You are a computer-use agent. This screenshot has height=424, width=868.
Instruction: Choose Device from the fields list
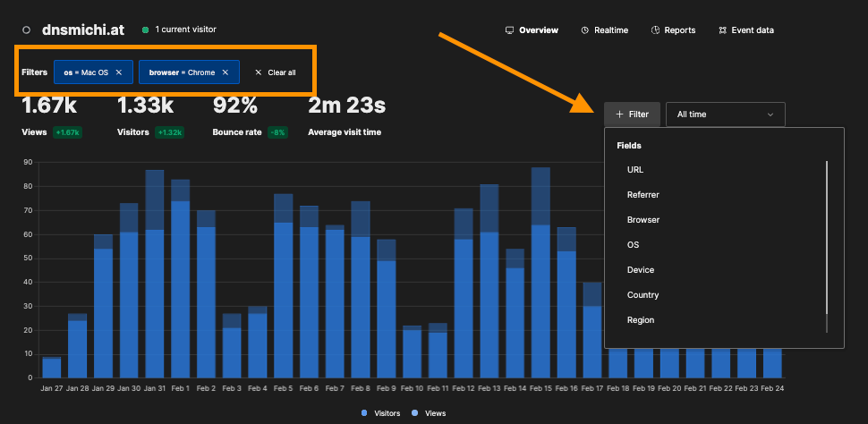(641, 270)
